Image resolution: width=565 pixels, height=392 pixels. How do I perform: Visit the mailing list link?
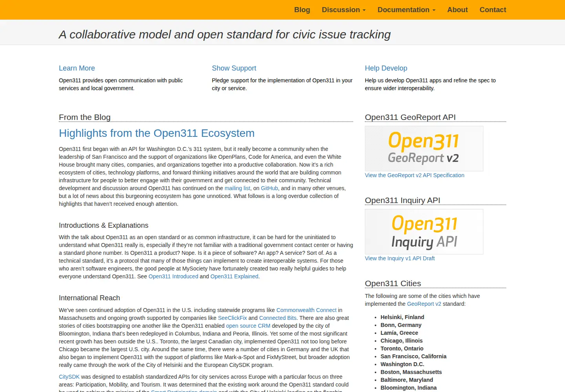[237, 188]
